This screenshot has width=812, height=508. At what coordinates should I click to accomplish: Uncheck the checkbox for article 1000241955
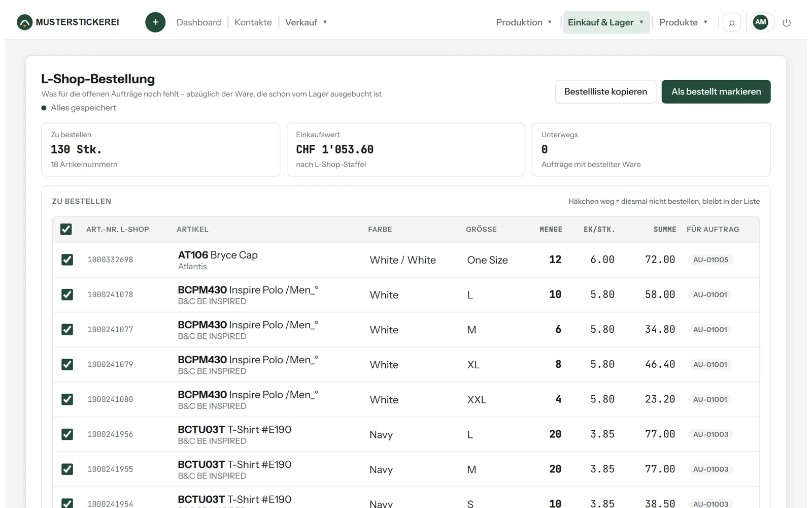pos(67,469)
